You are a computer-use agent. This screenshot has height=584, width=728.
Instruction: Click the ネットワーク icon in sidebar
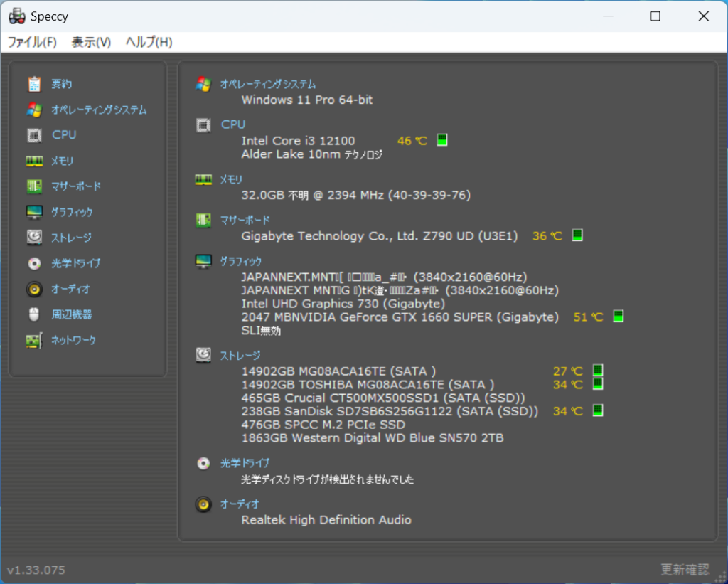34,341
